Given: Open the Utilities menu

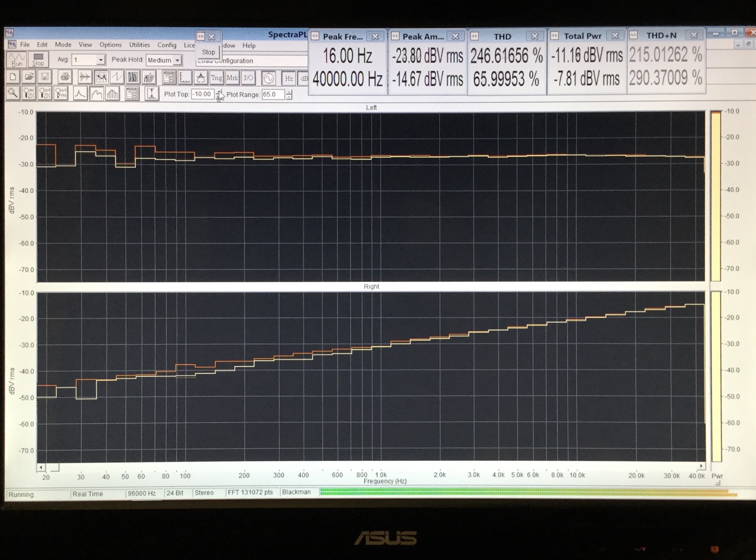Looking at the screenshot, I should point(139,45).
